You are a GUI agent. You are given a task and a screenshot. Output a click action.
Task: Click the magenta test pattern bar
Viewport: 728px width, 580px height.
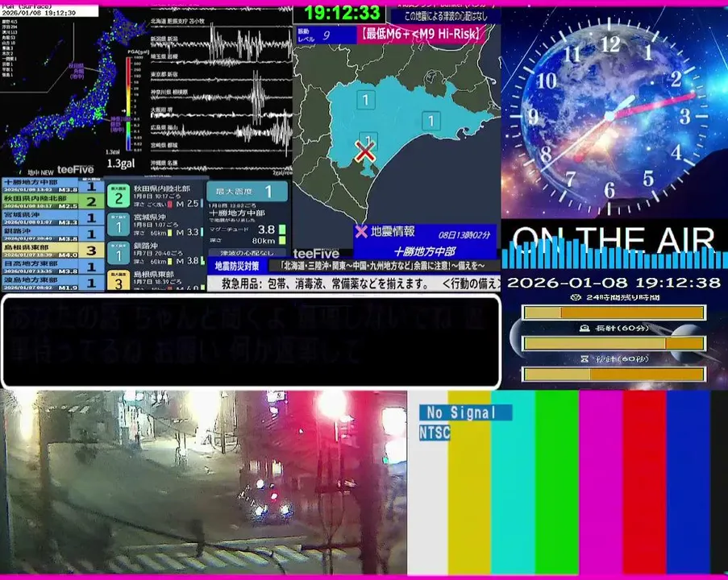tap(601, 483)
